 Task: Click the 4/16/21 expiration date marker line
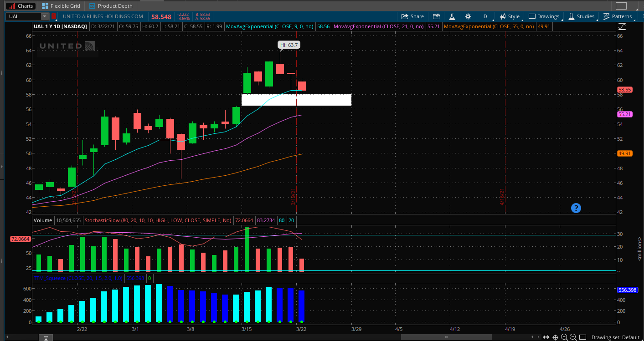tap(505, 123)
